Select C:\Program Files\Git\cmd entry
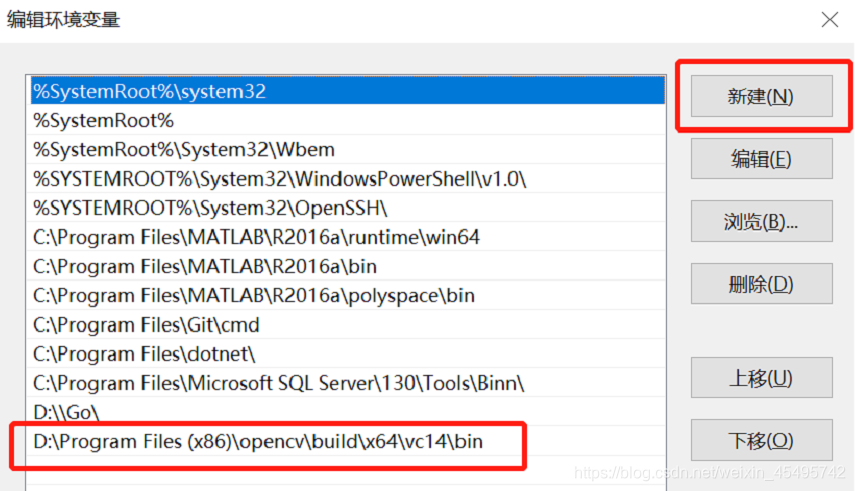 [x=347, y=325]
